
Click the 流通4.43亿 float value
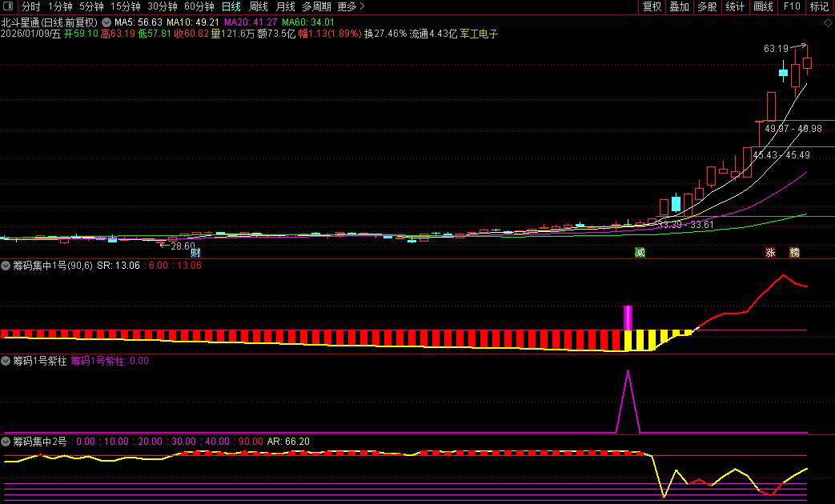(433, 34)
